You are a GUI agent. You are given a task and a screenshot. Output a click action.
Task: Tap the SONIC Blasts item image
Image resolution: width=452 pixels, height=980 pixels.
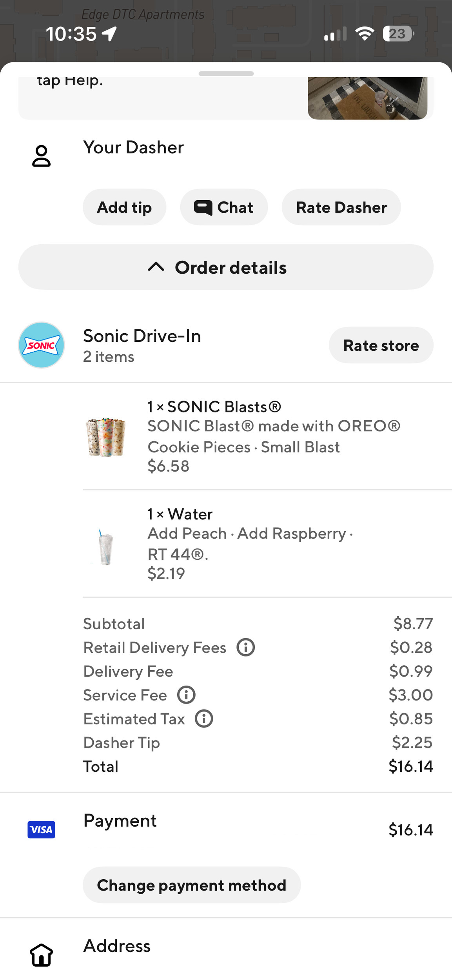[106, 437]
